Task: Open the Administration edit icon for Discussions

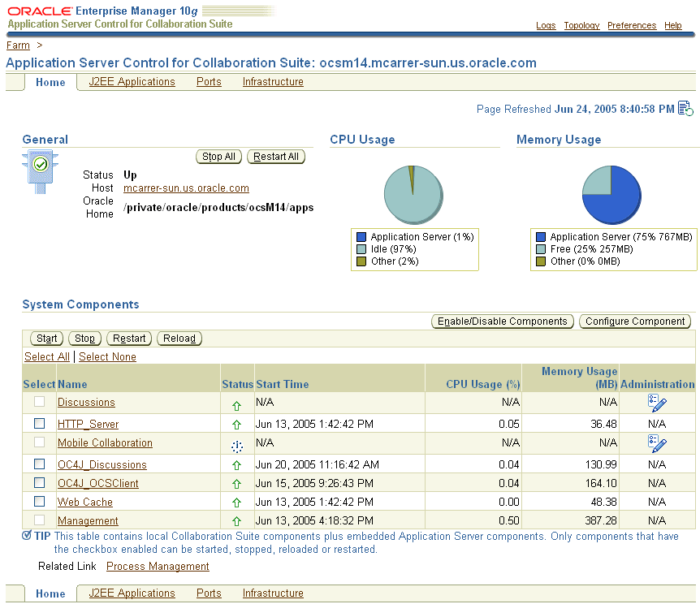Action: pos(658,403)
